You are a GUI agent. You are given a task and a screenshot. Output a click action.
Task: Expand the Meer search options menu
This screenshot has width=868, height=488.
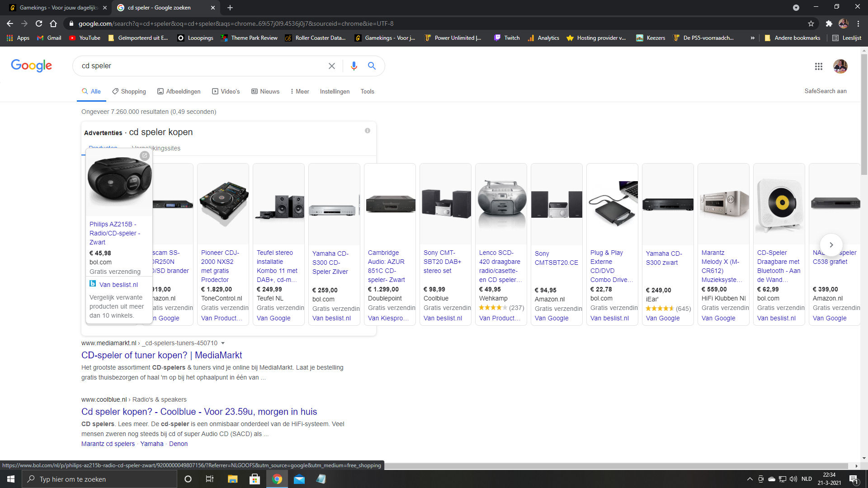coord(300,91)
